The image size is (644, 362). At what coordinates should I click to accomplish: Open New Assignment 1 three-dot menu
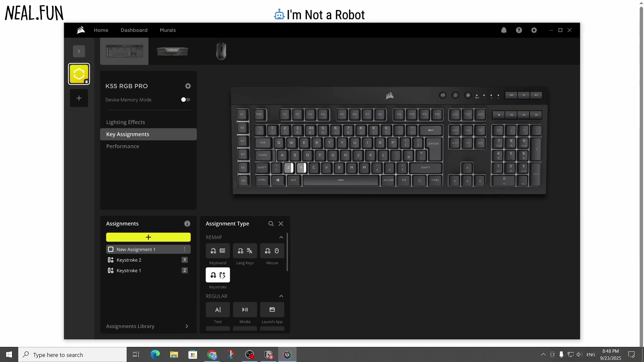click(184, 249)
